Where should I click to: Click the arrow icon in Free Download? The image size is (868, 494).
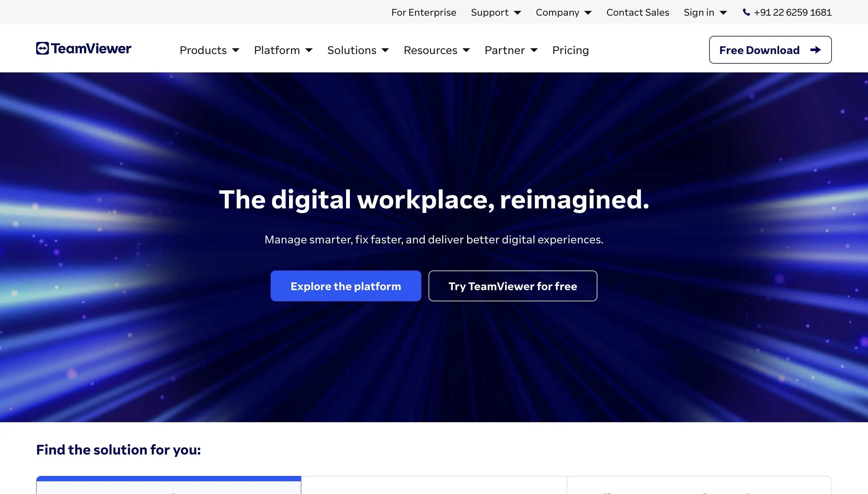[x=816, y=50]
